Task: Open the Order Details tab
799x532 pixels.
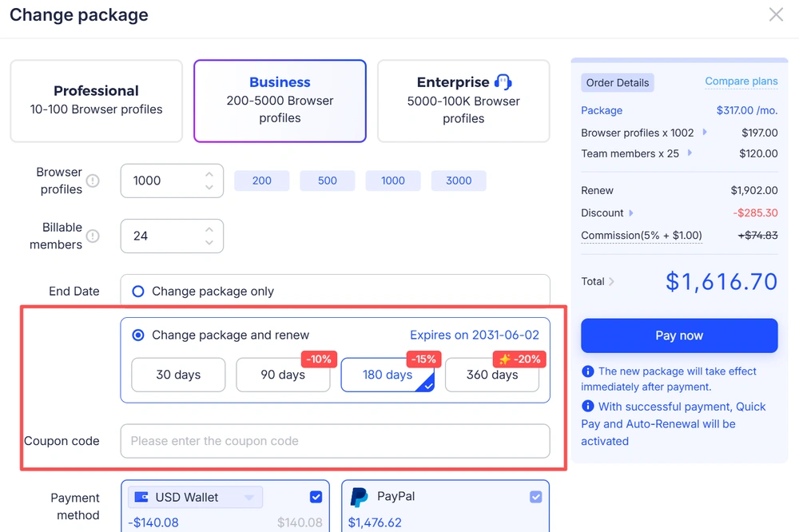Action: tap(618, 82)
